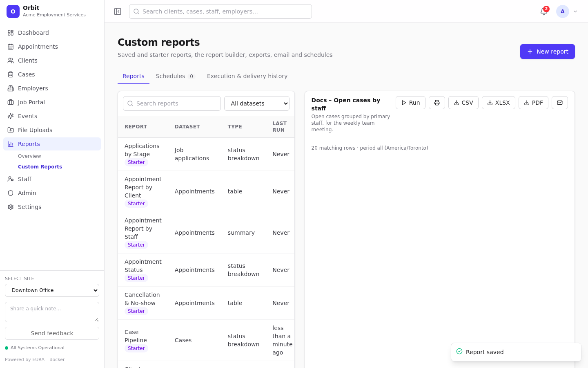588x368 pixels.
Task: Email the report via envelope icon
Action: [x=560, y=103]
